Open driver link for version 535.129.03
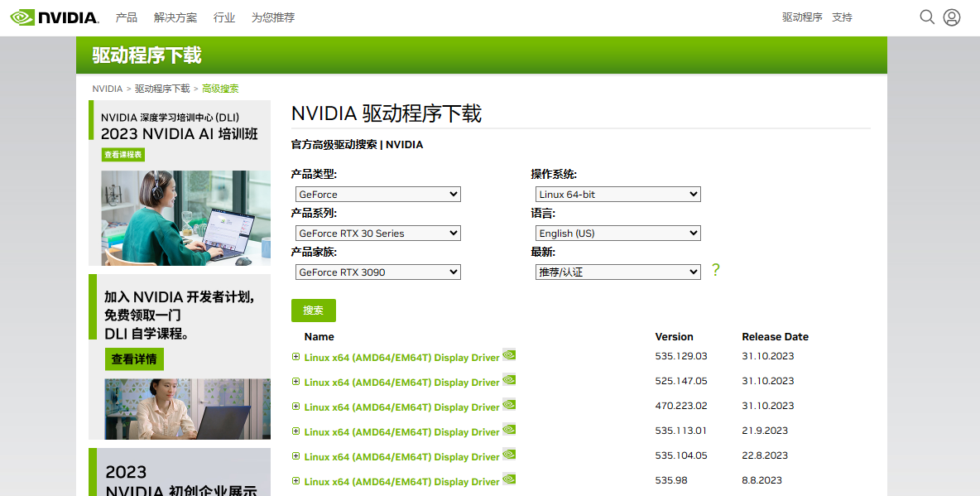The image size is (980, 496). click(x=402, y=358)
